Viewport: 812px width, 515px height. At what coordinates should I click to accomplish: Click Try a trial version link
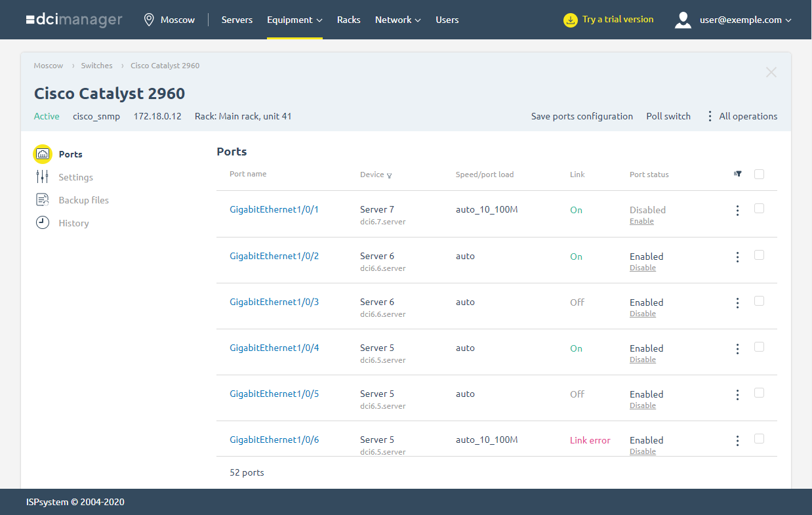pyautogui.click(x=618, y=20)
